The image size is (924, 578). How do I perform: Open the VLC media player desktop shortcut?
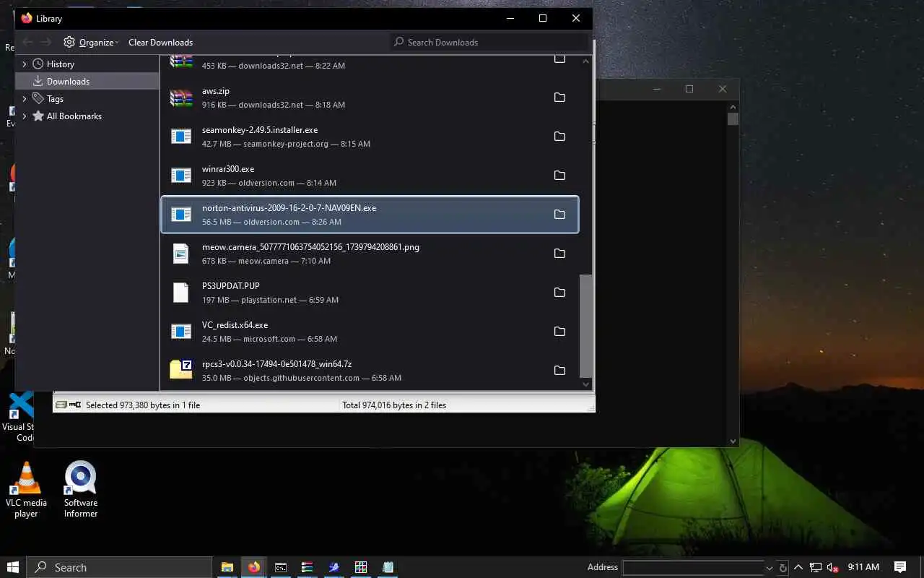(26, 489)
